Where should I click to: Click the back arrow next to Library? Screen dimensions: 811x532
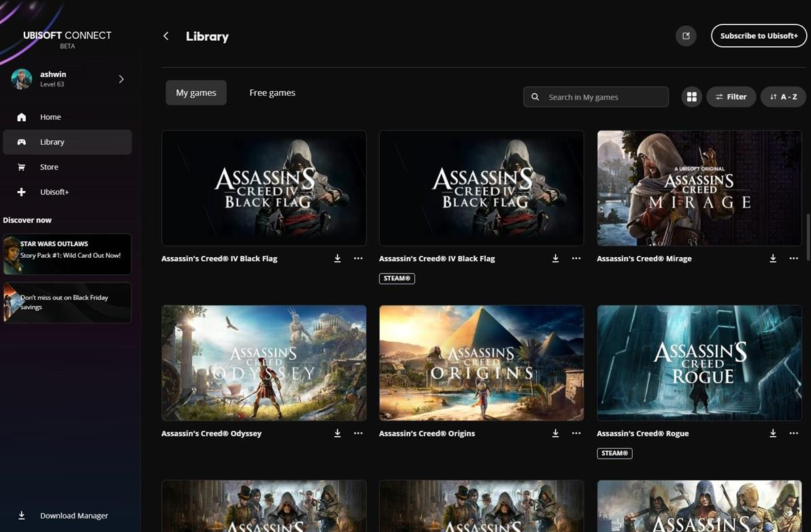pos(165,35)
